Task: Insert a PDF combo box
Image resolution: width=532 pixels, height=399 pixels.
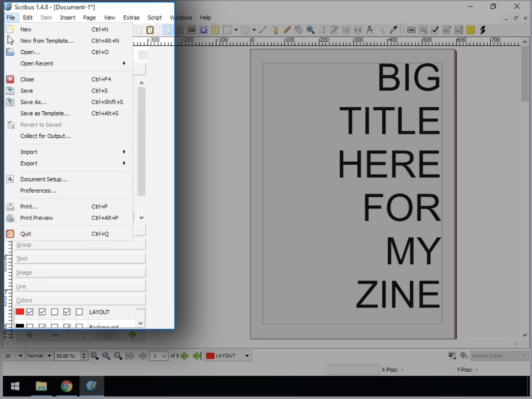Action: click(447, 30)
